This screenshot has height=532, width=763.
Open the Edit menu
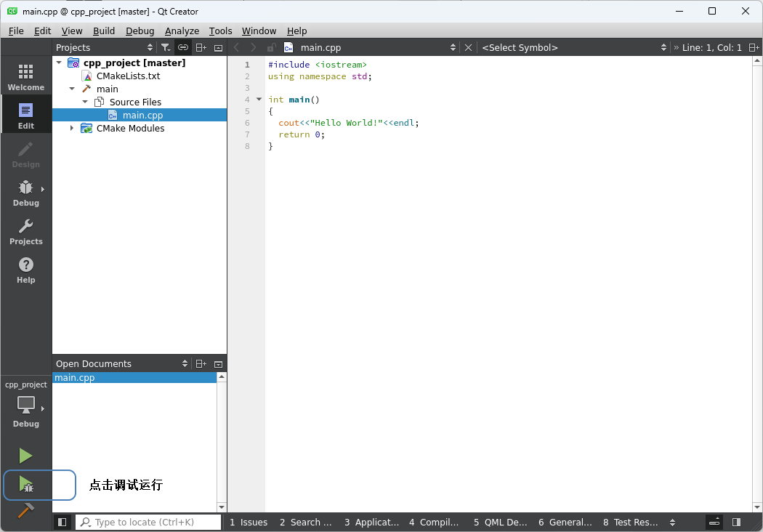point(42,31)
